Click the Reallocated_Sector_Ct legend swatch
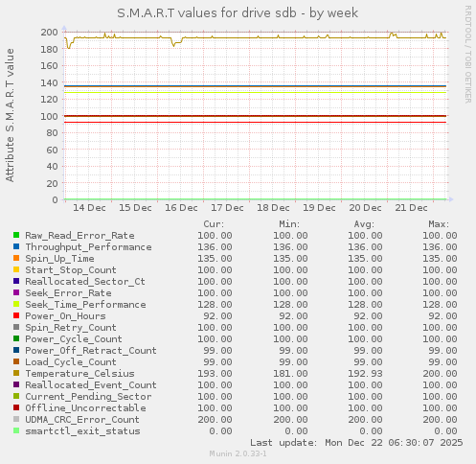Image resolution: width=476 pixels, height=464 pixels. click(x=16, y=281)
